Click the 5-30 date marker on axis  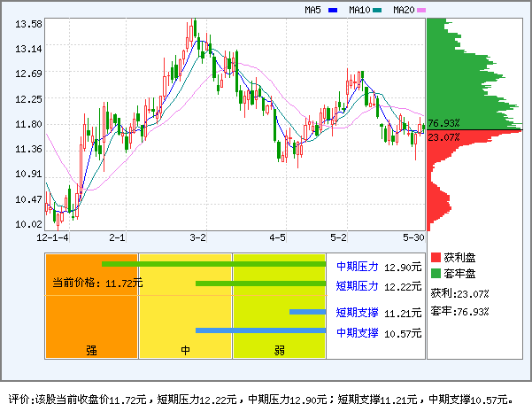pyautogui.click(x=413, y=238)
